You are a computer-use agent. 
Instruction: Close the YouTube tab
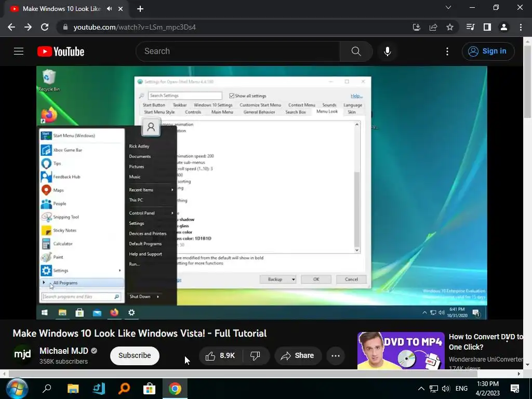tap(121, 9)
